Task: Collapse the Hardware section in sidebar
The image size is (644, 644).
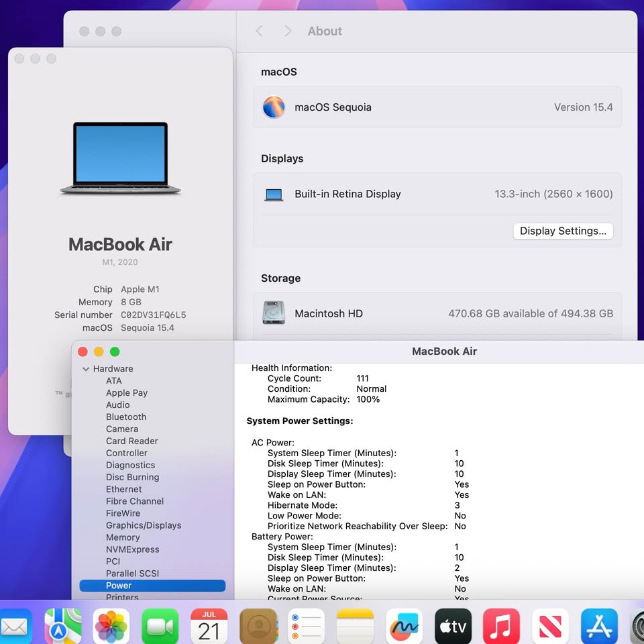Action: pos(86,369)
